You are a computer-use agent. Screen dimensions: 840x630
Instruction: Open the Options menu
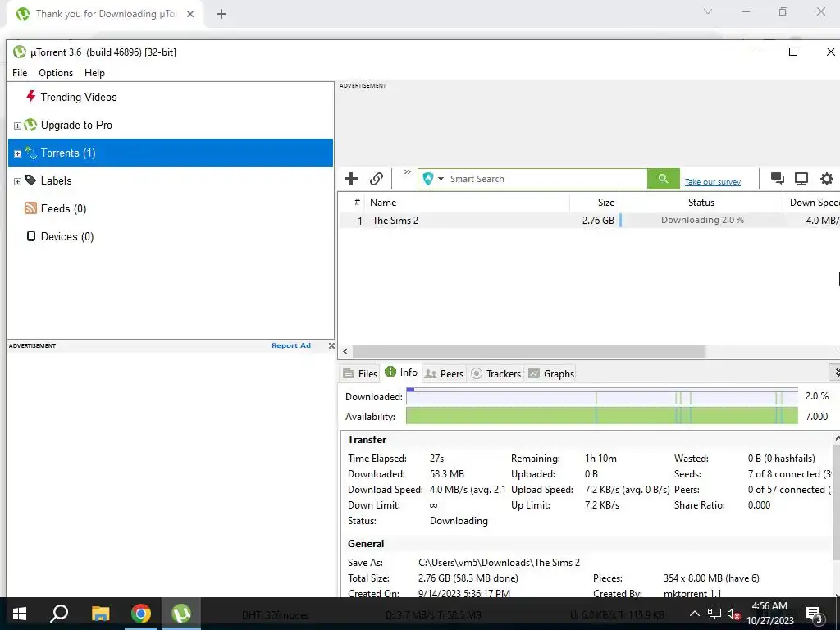coord(56,73)
